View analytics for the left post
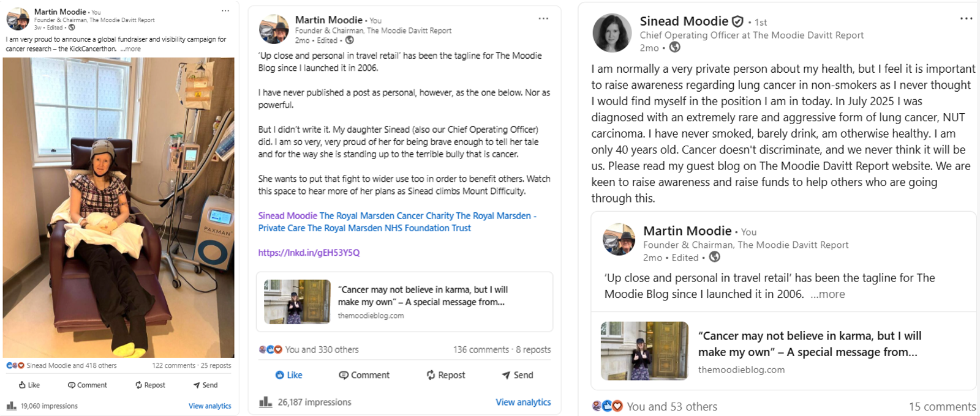Image resolution: width=980 pixels, height=416 pixels. point(210,406)
